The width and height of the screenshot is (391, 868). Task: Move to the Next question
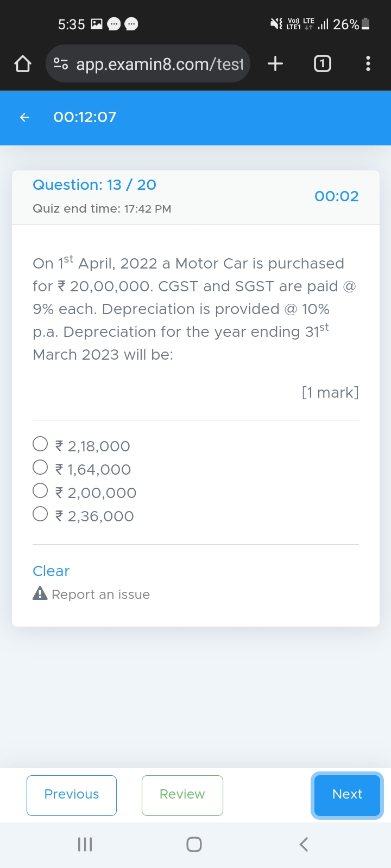coord(347,795)
